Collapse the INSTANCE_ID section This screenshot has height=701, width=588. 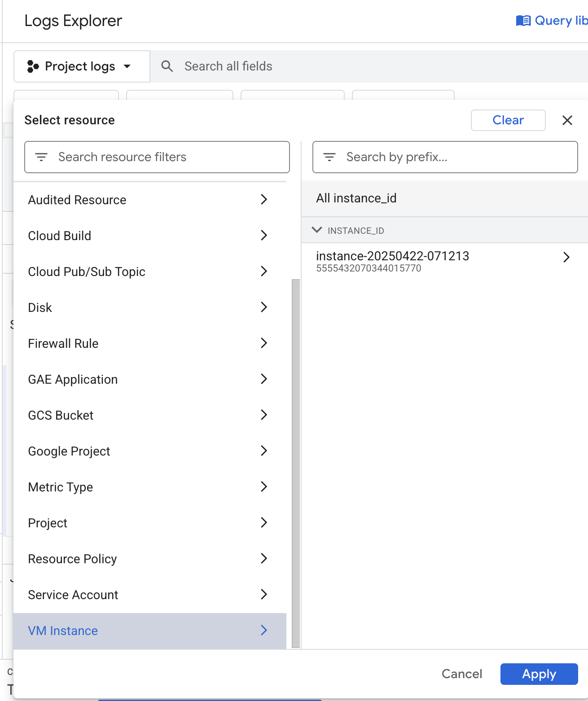(317, 230)
